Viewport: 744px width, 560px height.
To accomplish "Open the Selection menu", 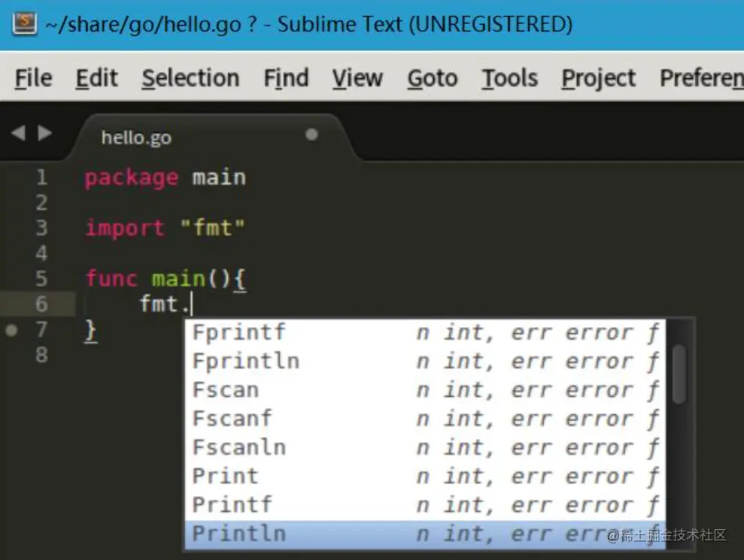I will pyautogui.click(x=190, y=78).
